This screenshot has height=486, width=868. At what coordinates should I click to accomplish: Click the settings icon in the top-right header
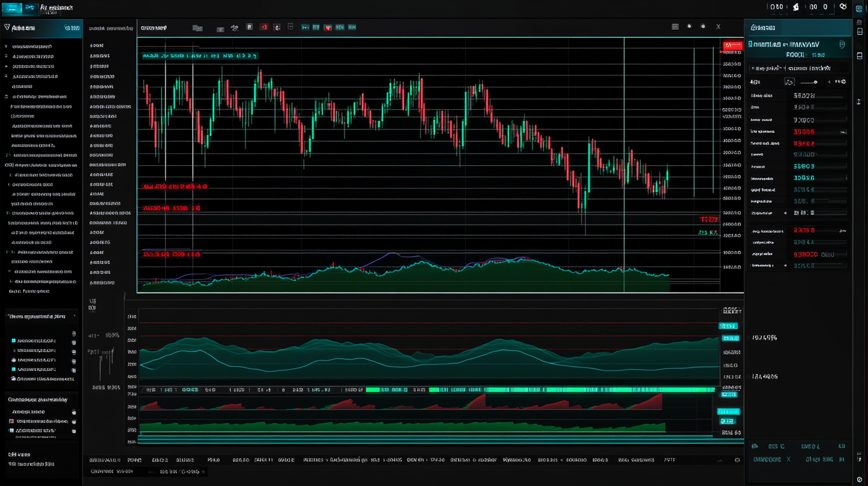coord(842,7)
